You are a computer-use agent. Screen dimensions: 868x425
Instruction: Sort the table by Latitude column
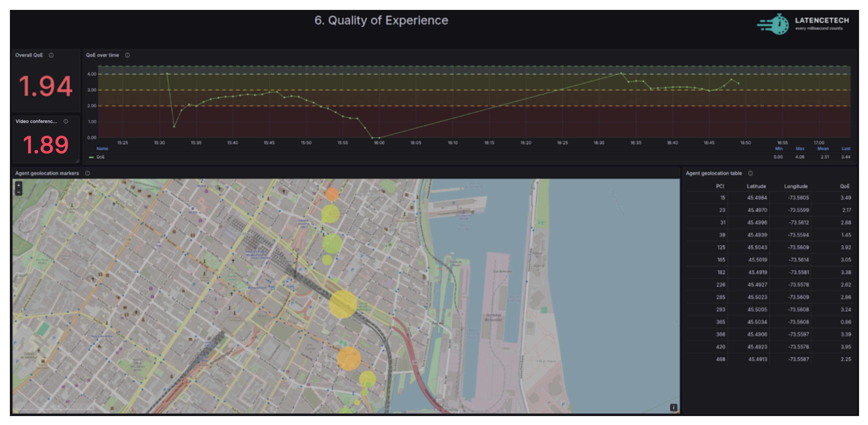pos(756,186)
